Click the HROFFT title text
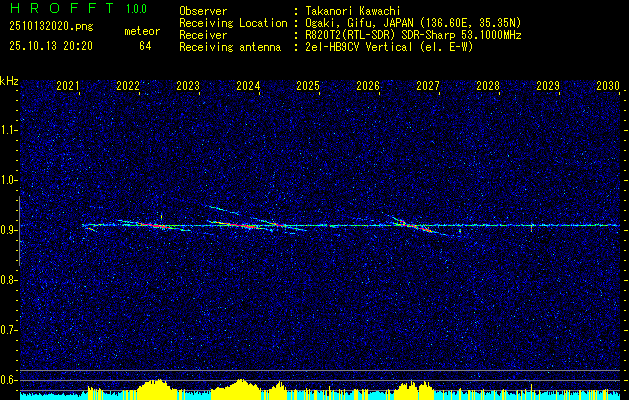629x400 pixels. pyautogui.click(x=62, y=8)
